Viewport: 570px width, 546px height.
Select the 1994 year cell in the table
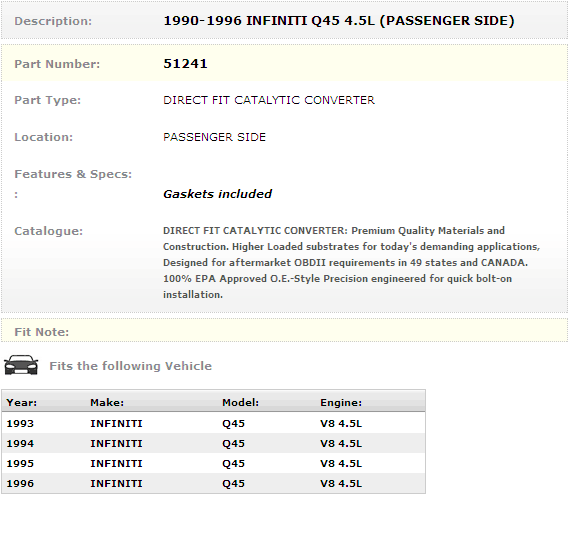20,443
